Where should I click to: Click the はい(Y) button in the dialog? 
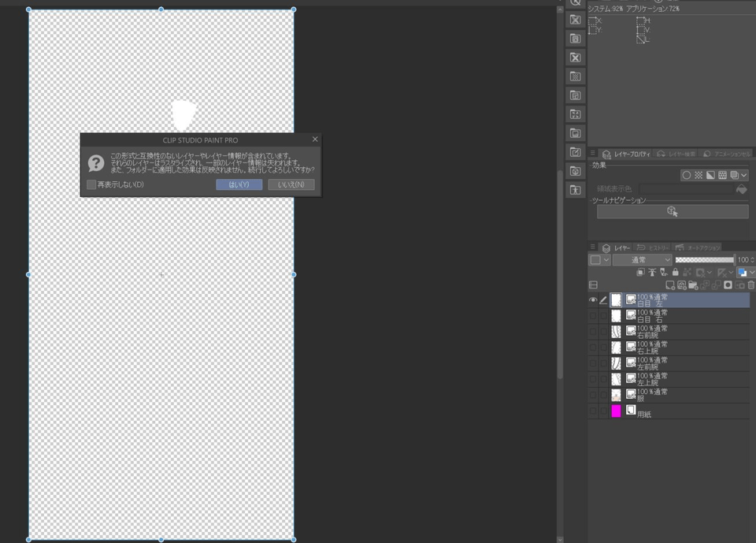(x=239, y=184)
